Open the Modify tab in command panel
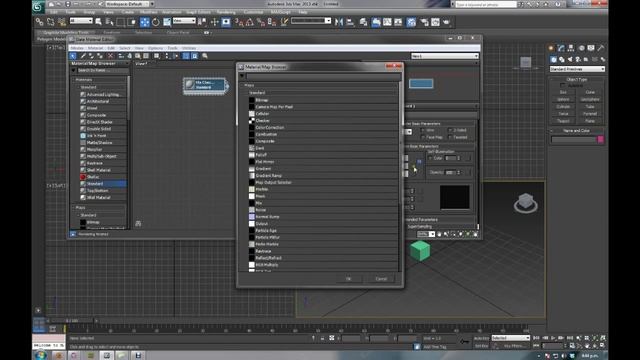The width and height of the screenshot is (640, 360). pyautogui.click(x=561, y=48)
